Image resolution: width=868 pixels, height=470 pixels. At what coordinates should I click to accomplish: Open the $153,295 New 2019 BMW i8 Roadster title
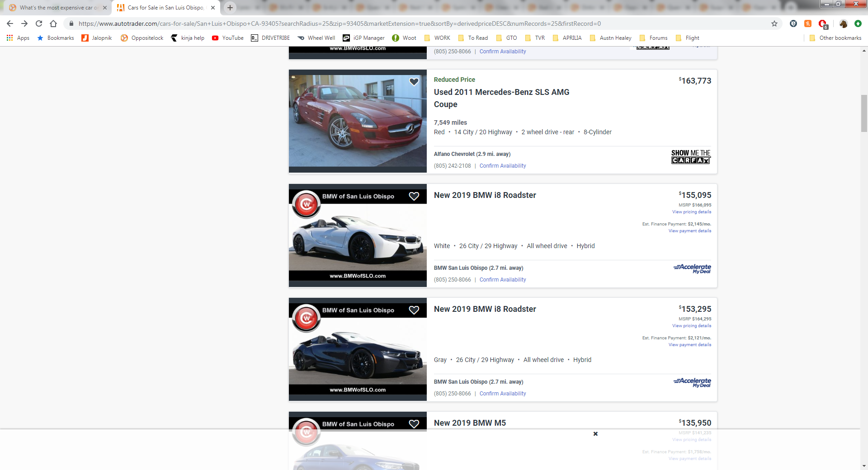[485, 309]
